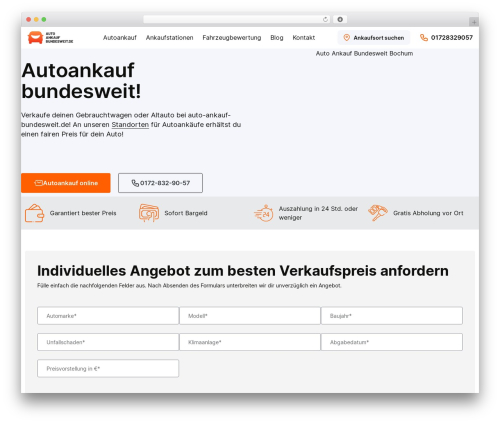Click the Autoankauf online orange button

[66, 183]
